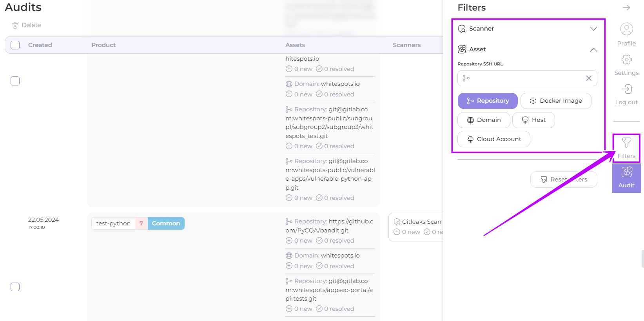Open the Profile icon in sidebar
Viewport: 644px width, 321px height.
coord(626,29)
